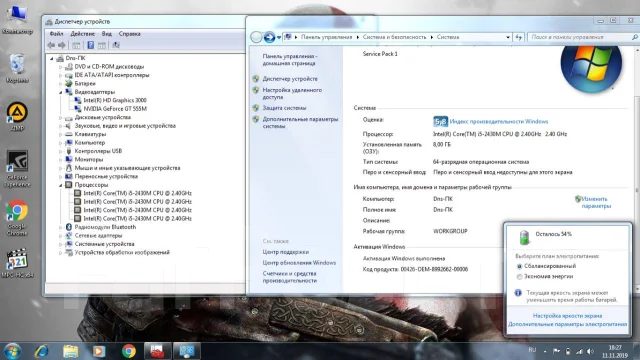Open Центр обновления Windows link
Screen dimensions: 640x360
299,263
